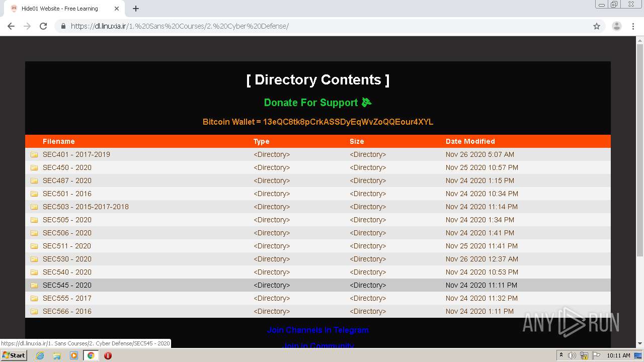The width and height of the screenshot is (644, 362).
Task: Show hidden icons in the system tray
Action: tap(561, 355)
